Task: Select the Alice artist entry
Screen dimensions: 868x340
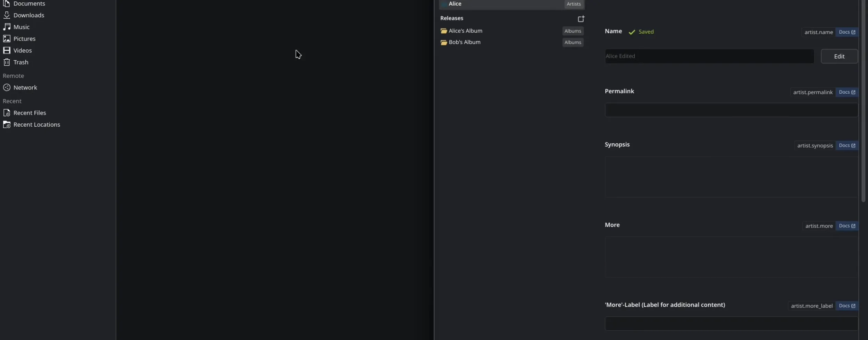Action: coord(455,4)
